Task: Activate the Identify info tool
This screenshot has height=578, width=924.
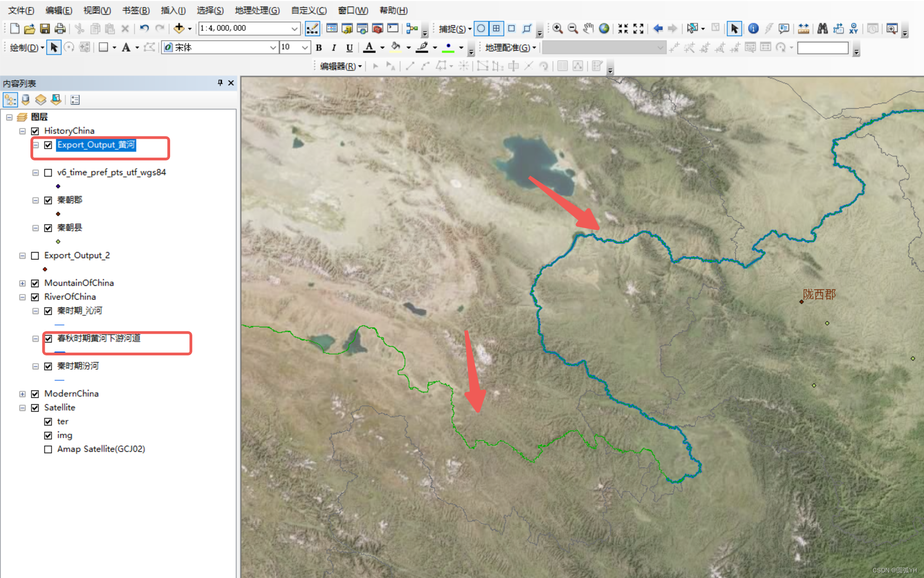Action: pos(753,29)
